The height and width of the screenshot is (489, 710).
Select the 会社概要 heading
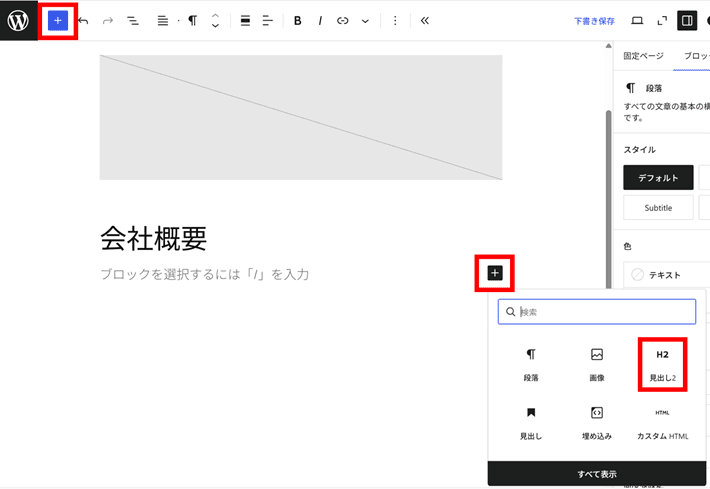coord(154,239)
